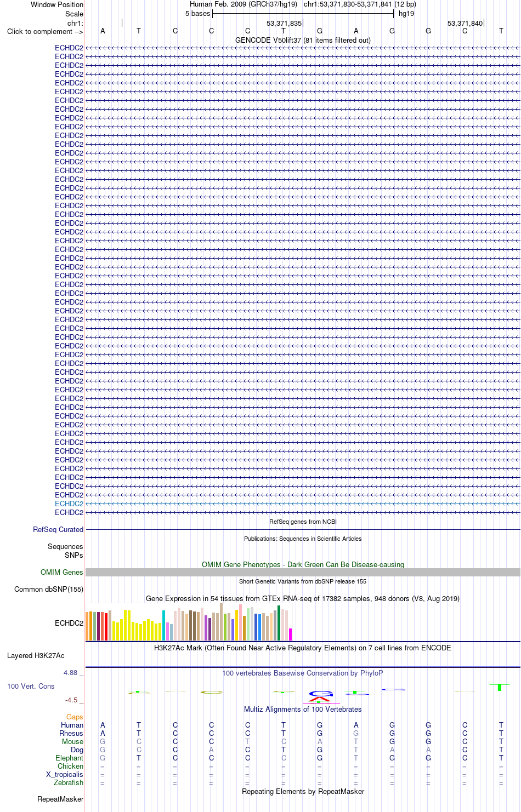Click the Common dbSNP(155) label
Screen dimensions: 521x812
click(x=49, y=589)
